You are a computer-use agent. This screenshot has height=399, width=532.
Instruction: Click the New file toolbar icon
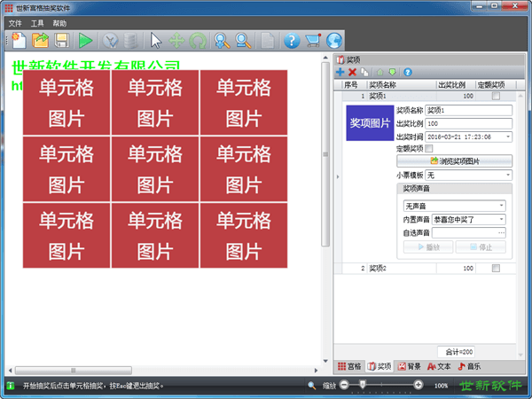[x=19, y=40]
